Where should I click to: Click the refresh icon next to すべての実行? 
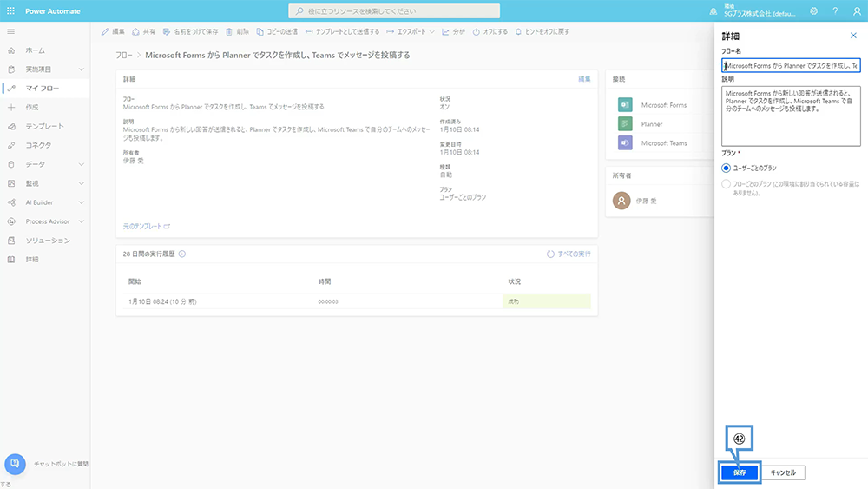pyautogui.click(x=550, y=254)
